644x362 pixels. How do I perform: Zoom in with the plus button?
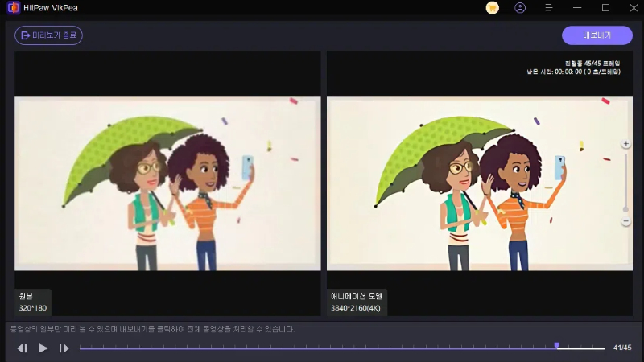[625, 144]
